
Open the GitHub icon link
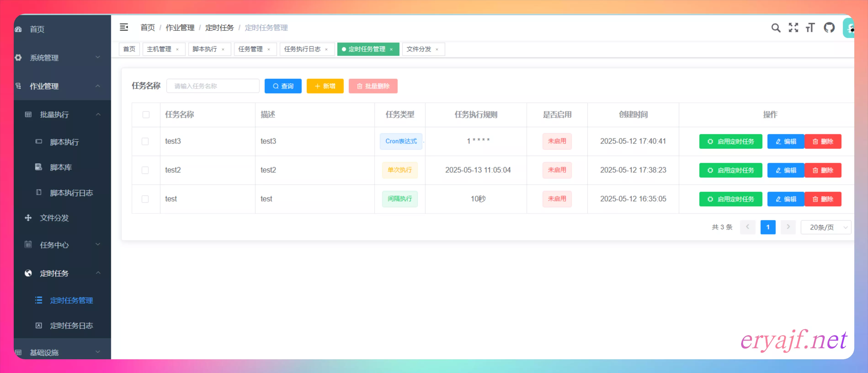click(829, 27)
